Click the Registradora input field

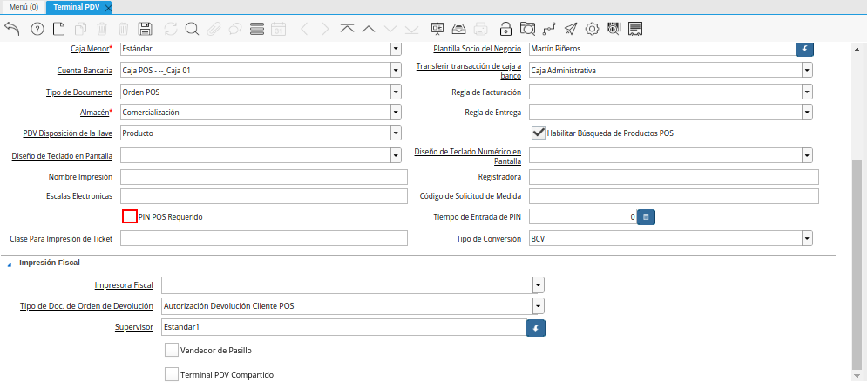click(674, 177)
